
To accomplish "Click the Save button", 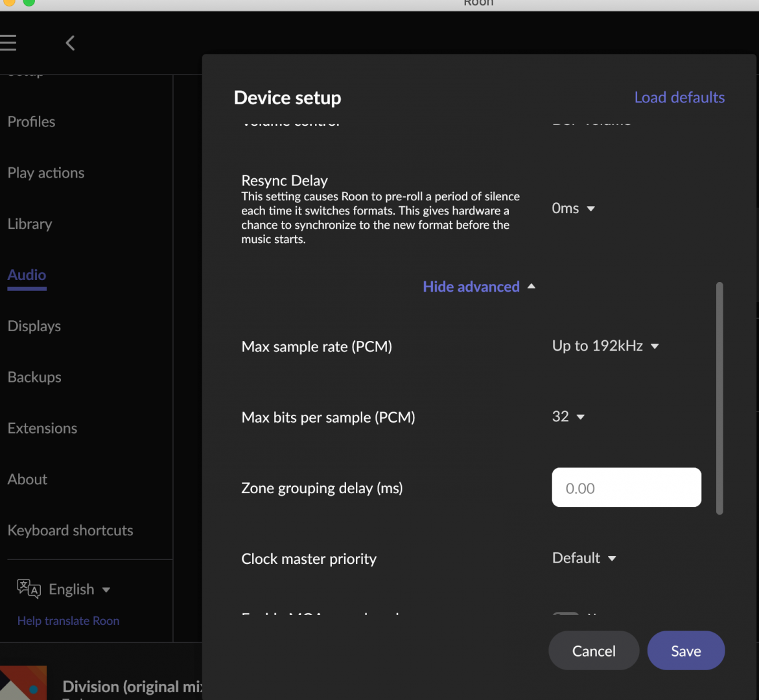I will (x=685, y=651).
